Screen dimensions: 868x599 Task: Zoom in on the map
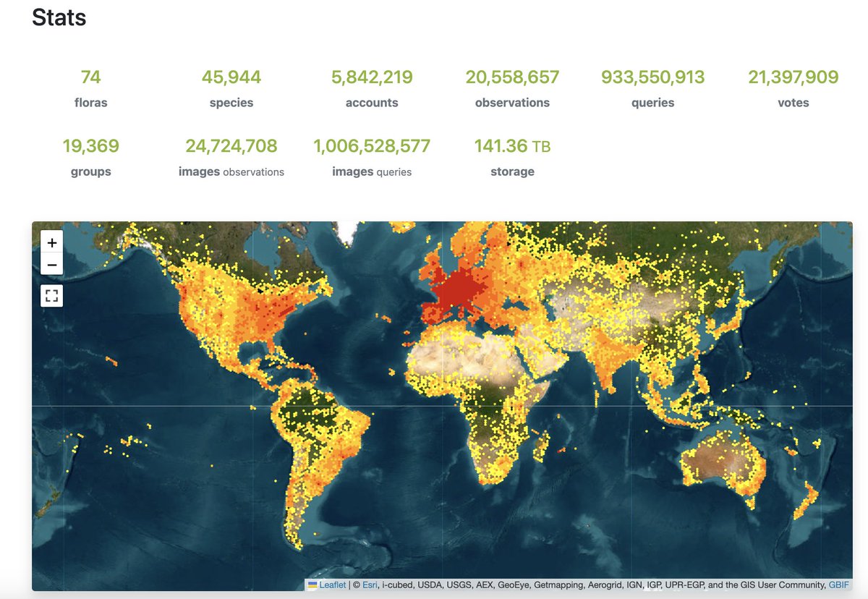coord(51,242)
